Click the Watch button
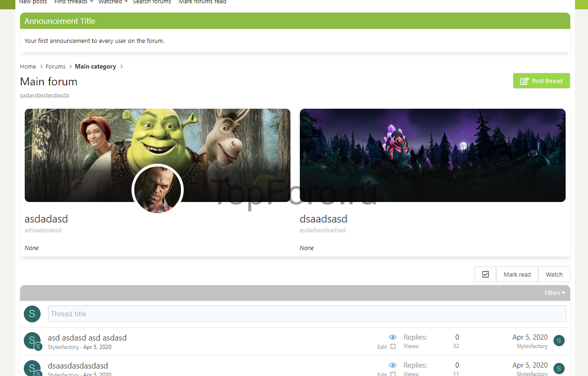 554,274
